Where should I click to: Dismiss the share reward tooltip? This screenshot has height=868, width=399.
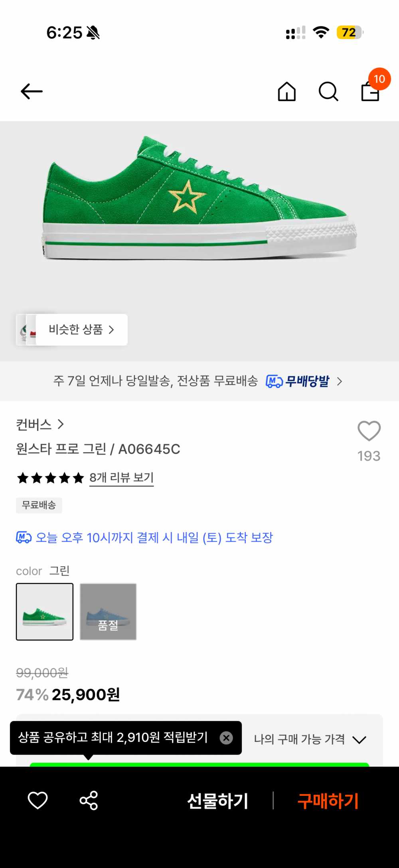[226, 738]
